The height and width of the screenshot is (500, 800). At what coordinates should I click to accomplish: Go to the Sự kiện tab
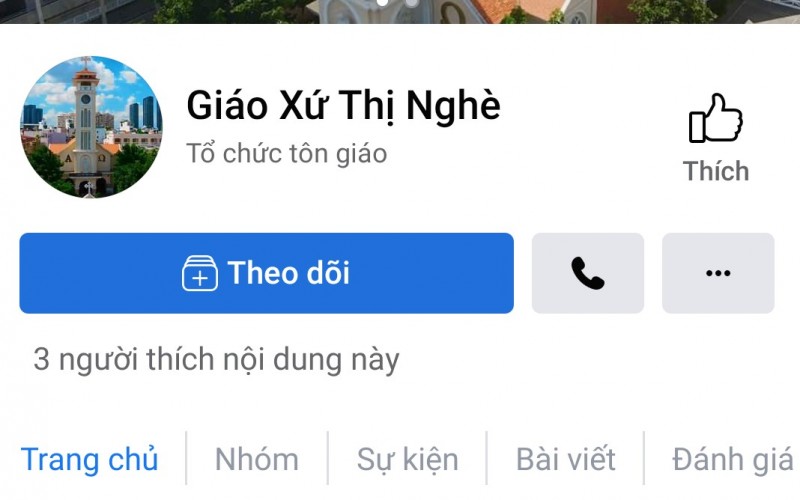pos(407,459)
